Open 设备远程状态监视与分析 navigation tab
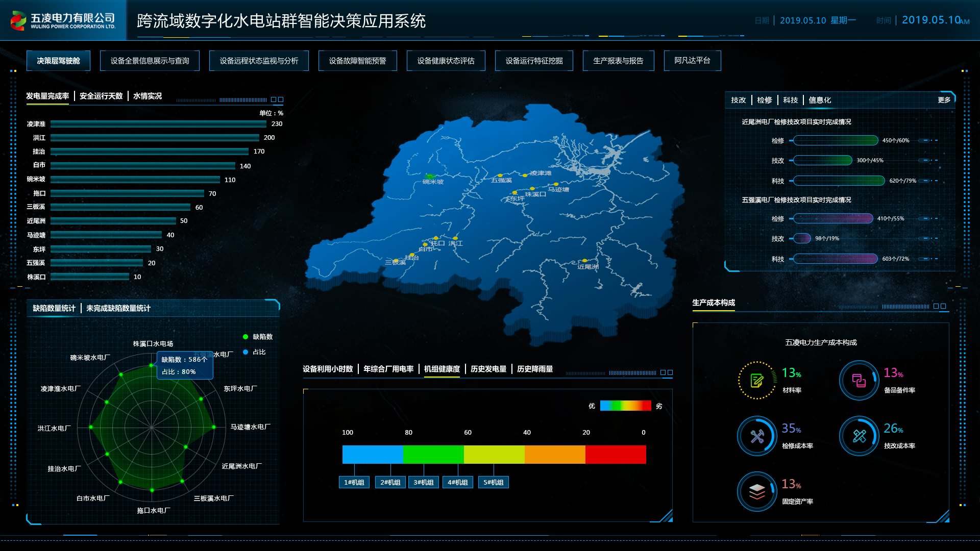980x551 pixels. [259, 61]
